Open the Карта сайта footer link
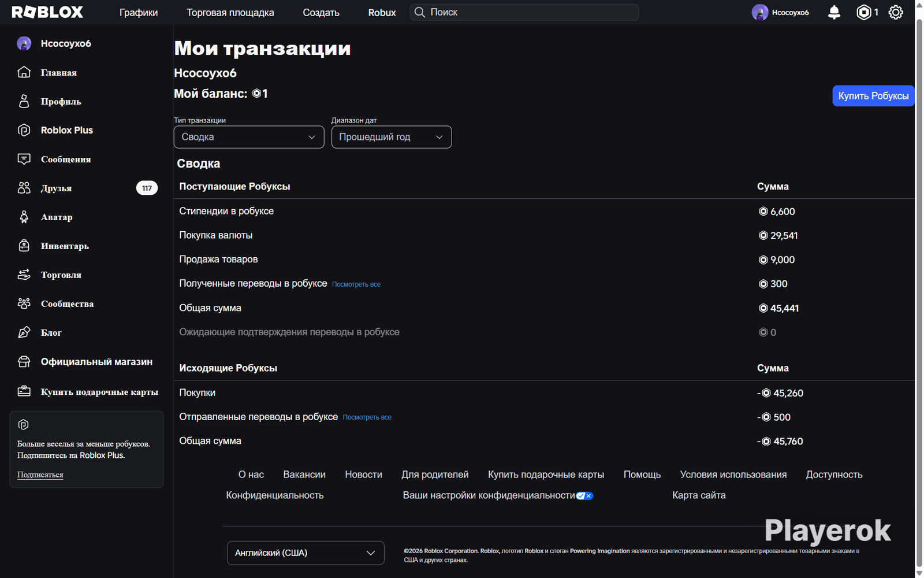This screenshot has width=924, height=578. [x=699, y=495]
